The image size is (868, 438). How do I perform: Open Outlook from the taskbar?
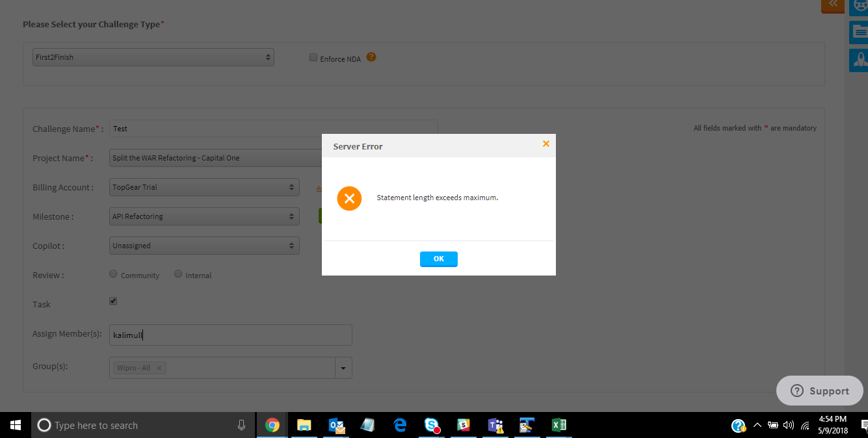(x=336, y=425)
